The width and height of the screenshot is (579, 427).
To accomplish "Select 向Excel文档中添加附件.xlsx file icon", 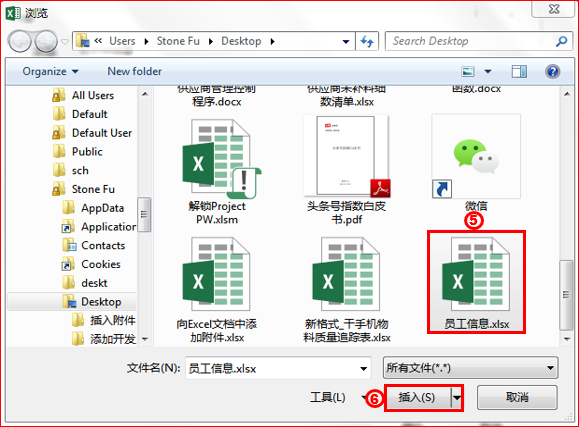I will point(216,274).
